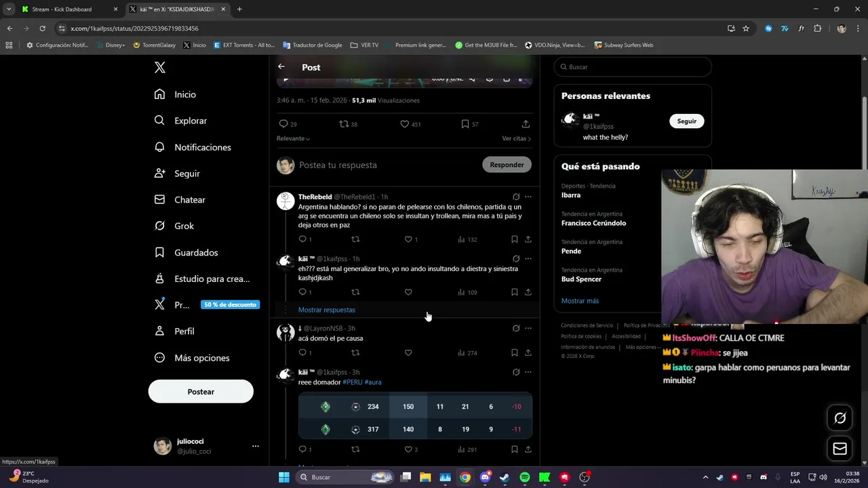Open Traductor de Google bookmark

tap(312, 45)
